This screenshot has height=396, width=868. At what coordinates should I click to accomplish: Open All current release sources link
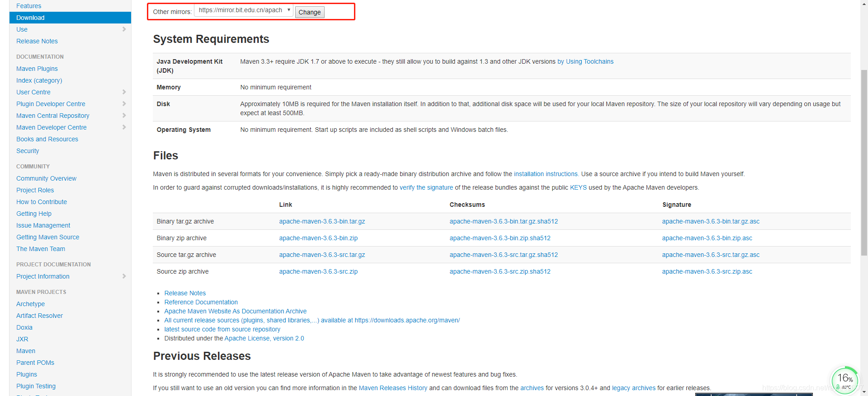pyautogui.click(x=312, y=320)
